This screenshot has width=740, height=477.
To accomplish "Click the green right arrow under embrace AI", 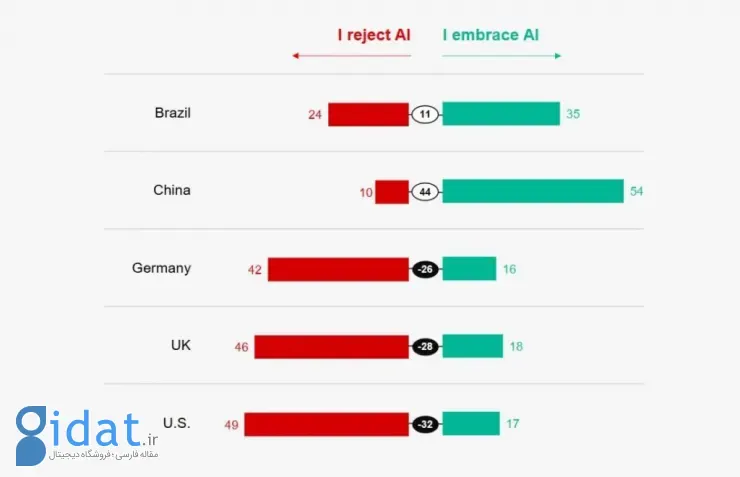I will (502, 56).
